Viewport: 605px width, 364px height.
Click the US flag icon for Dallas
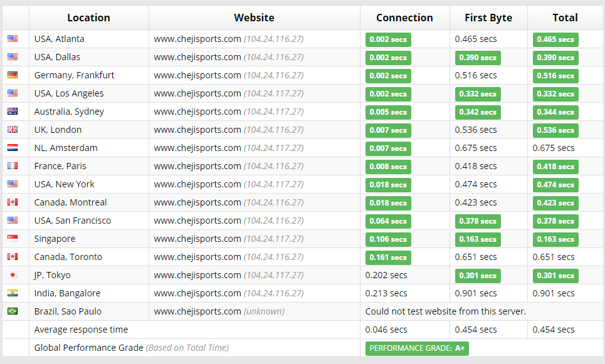pos(13,56)
